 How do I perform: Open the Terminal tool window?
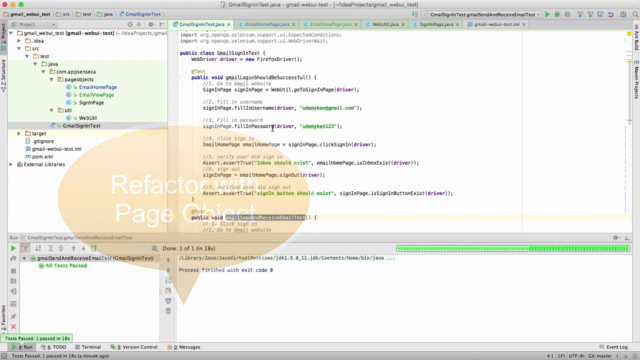coord(88,347)
